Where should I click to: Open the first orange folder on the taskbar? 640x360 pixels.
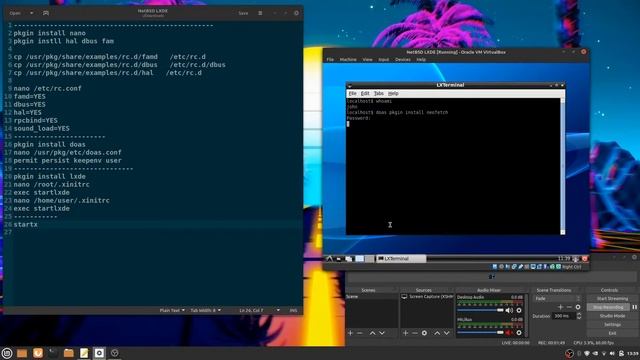[x=22, y=353]
